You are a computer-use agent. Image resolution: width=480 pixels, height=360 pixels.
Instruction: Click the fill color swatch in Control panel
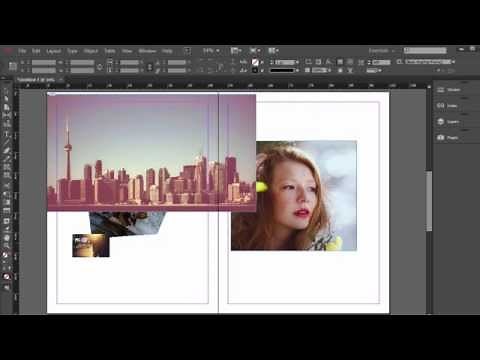255,62
